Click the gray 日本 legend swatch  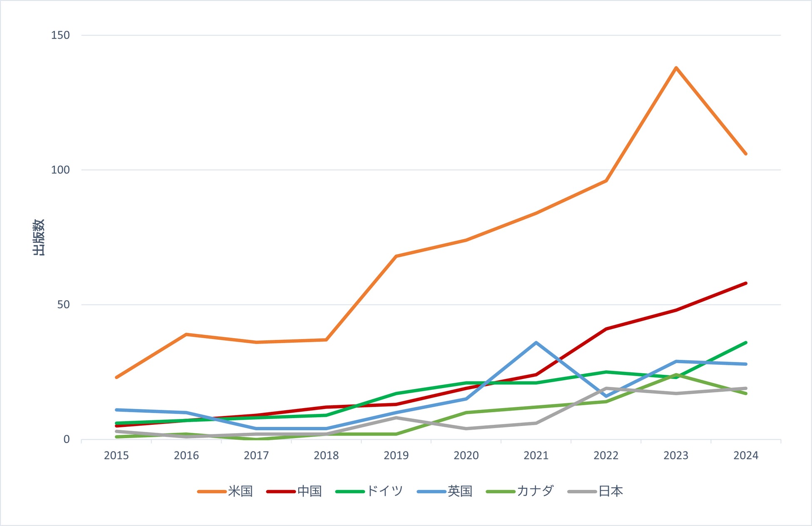pyautogui.click(x=582, y=492)
